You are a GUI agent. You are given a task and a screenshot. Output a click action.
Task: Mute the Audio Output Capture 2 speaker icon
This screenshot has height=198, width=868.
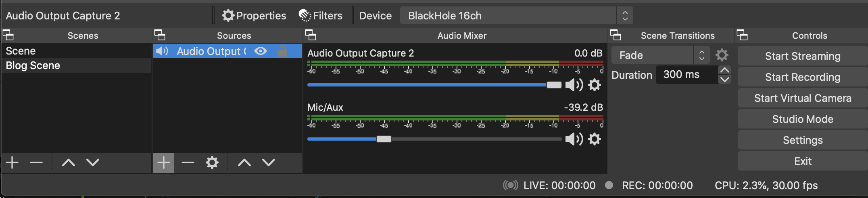pos(574,85)
